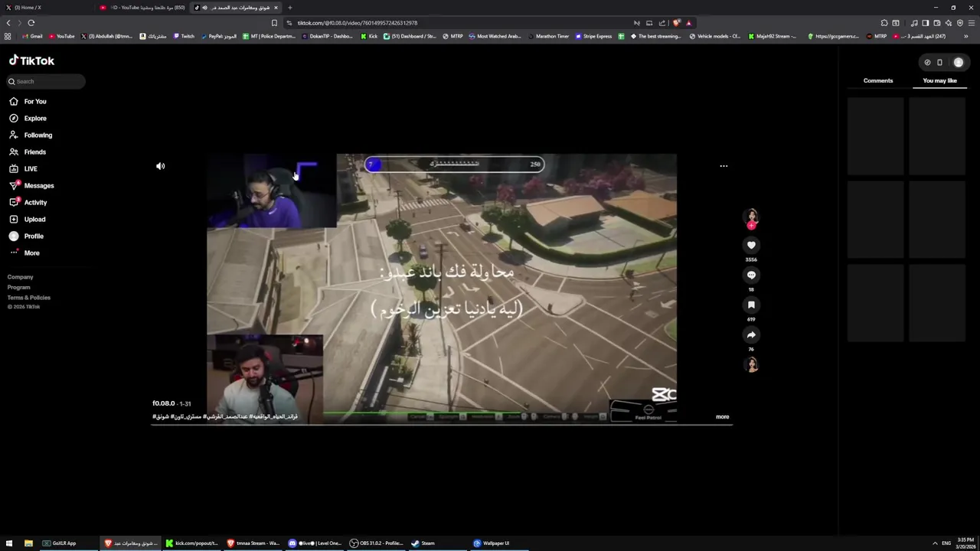The width and height of the screenshot is (980, 551).
Task: Open Kick bookmark
Action: click(x=369, y=36)
